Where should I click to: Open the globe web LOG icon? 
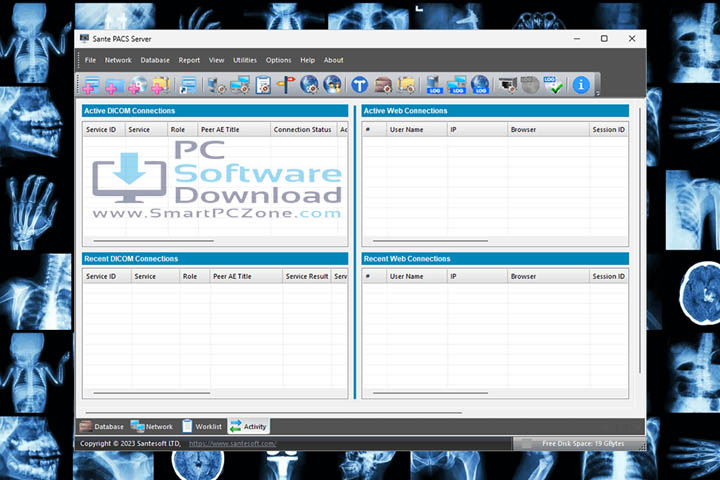coord(480,85)
